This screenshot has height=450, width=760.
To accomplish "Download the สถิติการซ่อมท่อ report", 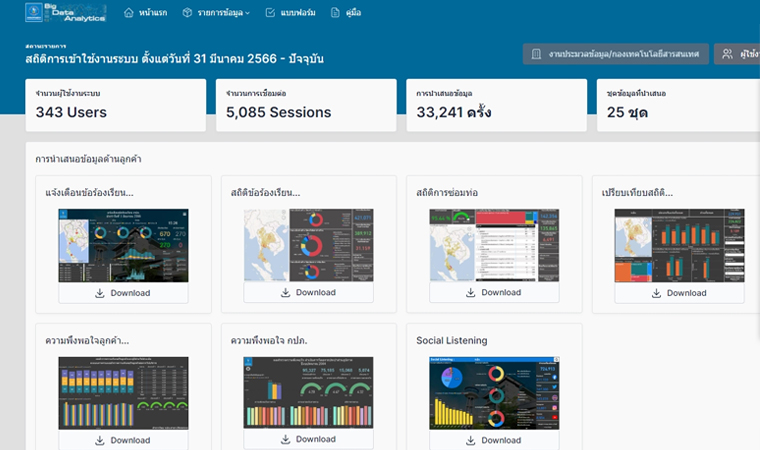I will (494, 292).
